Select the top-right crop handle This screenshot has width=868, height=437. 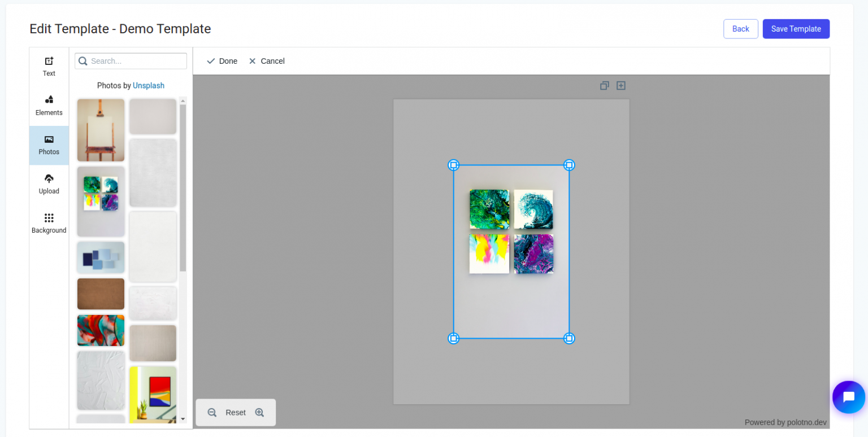tap(569, 165)
